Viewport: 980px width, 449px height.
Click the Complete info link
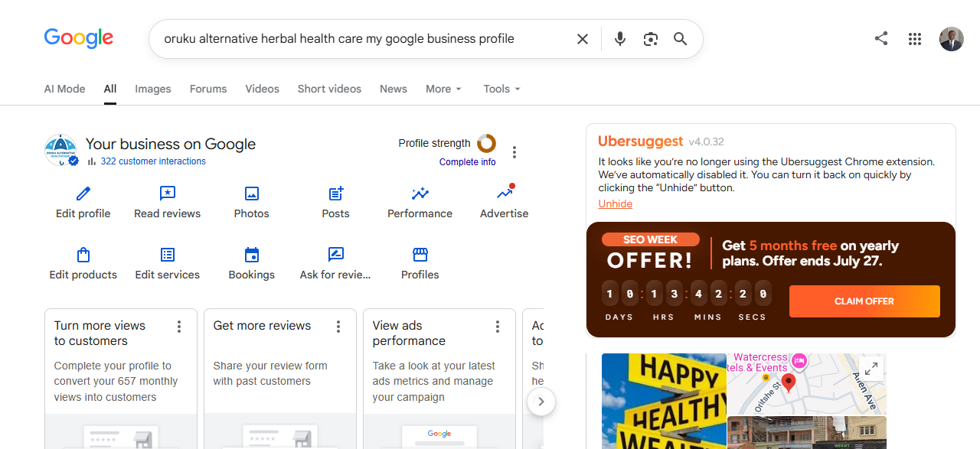[x=468, y=162]
